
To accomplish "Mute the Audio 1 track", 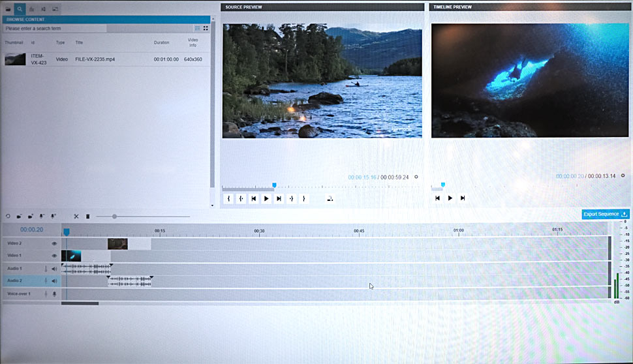I will (x=54, y=269).
